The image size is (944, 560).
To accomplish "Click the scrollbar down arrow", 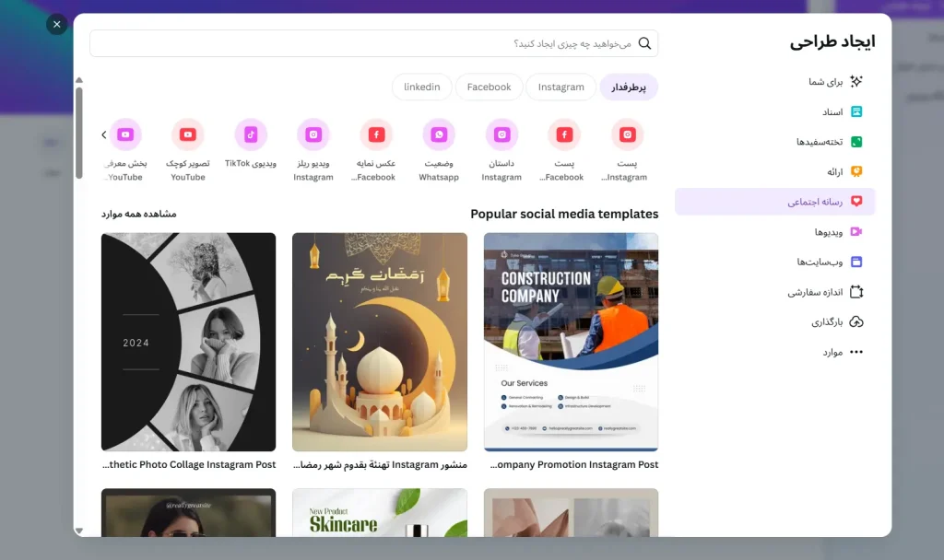I will (79, 531).
